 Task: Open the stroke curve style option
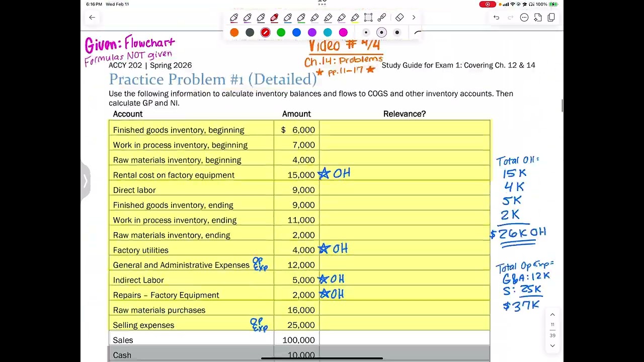tap(418, 33)
